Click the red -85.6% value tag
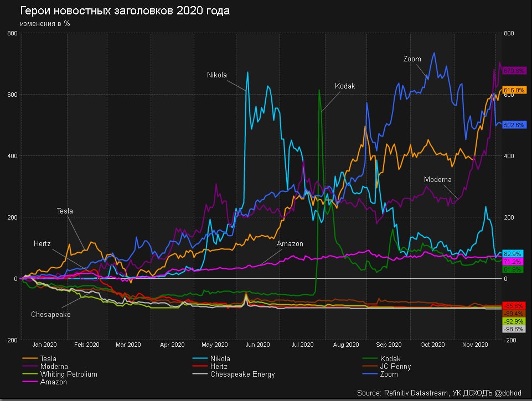532x401 pixels. [514, 306]
